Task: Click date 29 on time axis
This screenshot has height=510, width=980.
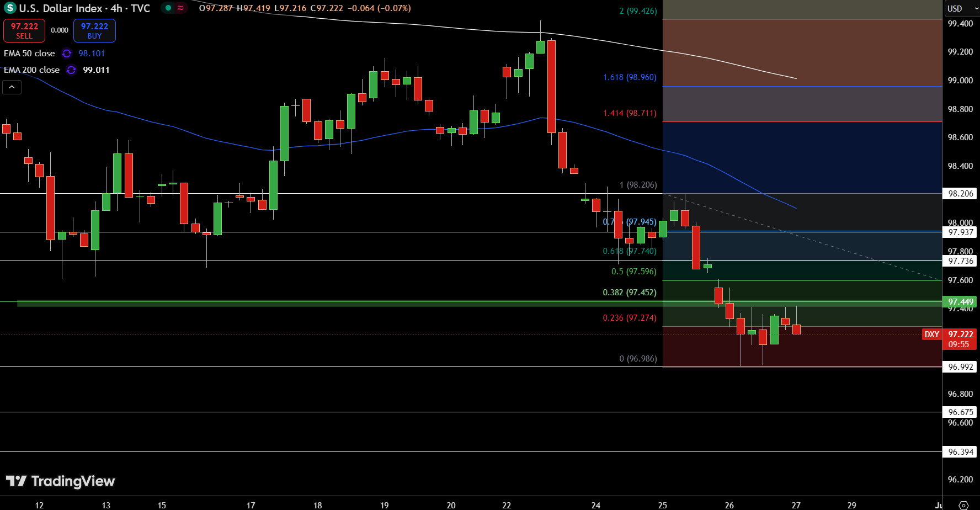Action: [852, 505]
